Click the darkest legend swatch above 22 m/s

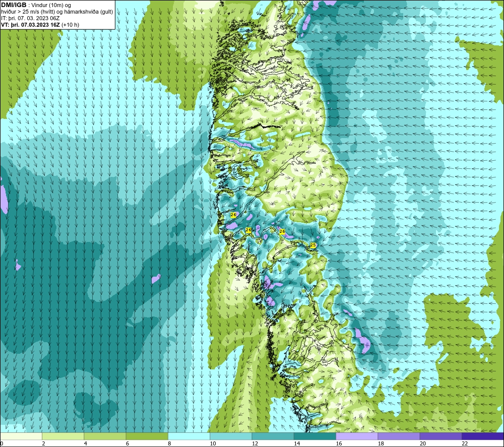pos(483,436)
